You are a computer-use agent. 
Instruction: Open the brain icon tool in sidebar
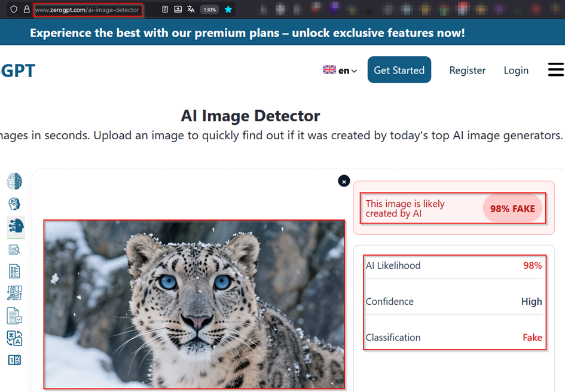point(14,181)
